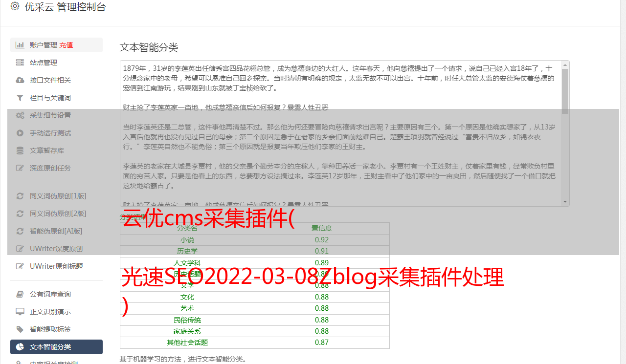Screen dimensions: 626x364
Task: Click the filter icon for 栏目与关键词
Action: pyautogui.click(x=20, y=98)
